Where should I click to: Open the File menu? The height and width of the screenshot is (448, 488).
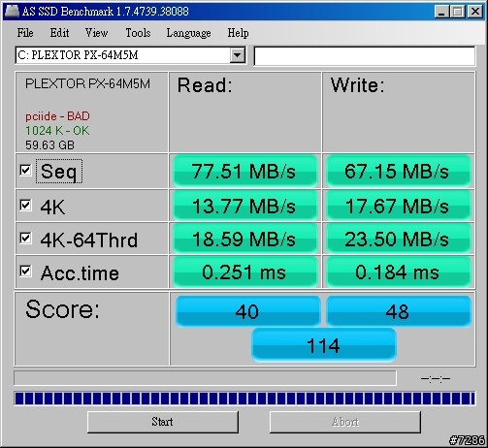tap(25, 33)
